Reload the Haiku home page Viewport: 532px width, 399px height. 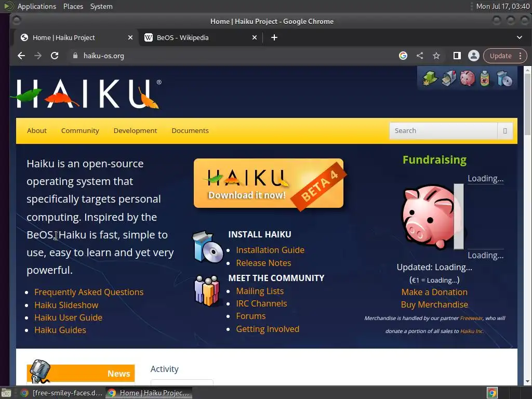click(x=55, y=56)
